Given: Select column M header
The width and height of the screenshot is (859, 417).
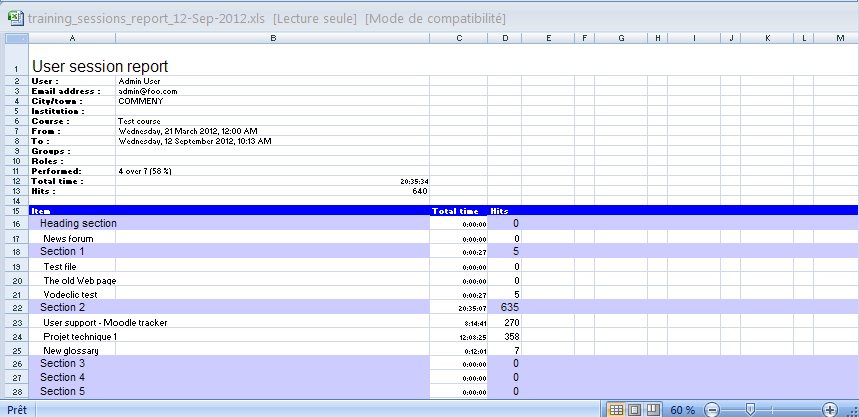Looking at the screenshot, I should pyautogui.click(x=836, y=38).
